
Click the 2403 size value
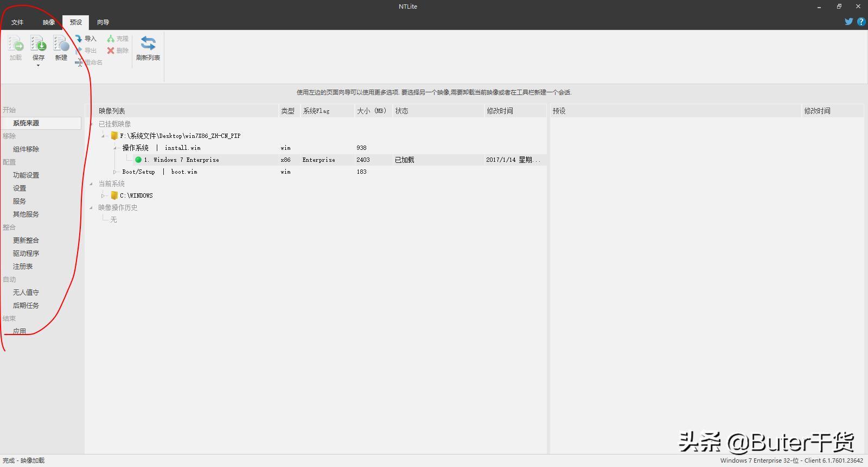363,160
